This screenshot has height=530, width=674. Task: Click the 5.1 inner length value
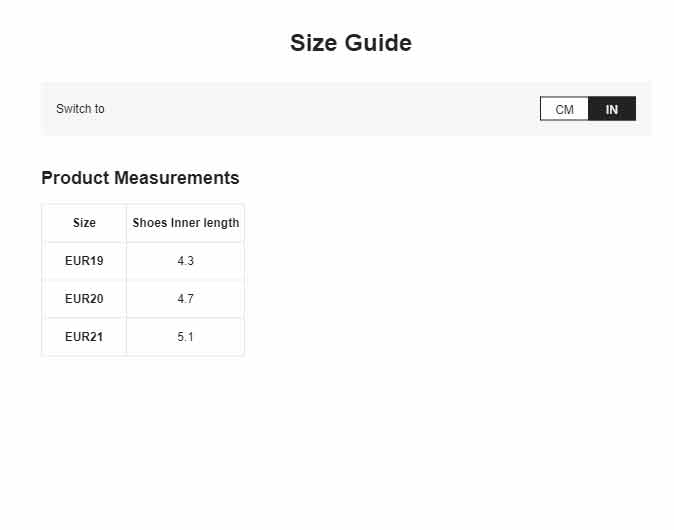[186, 337]
